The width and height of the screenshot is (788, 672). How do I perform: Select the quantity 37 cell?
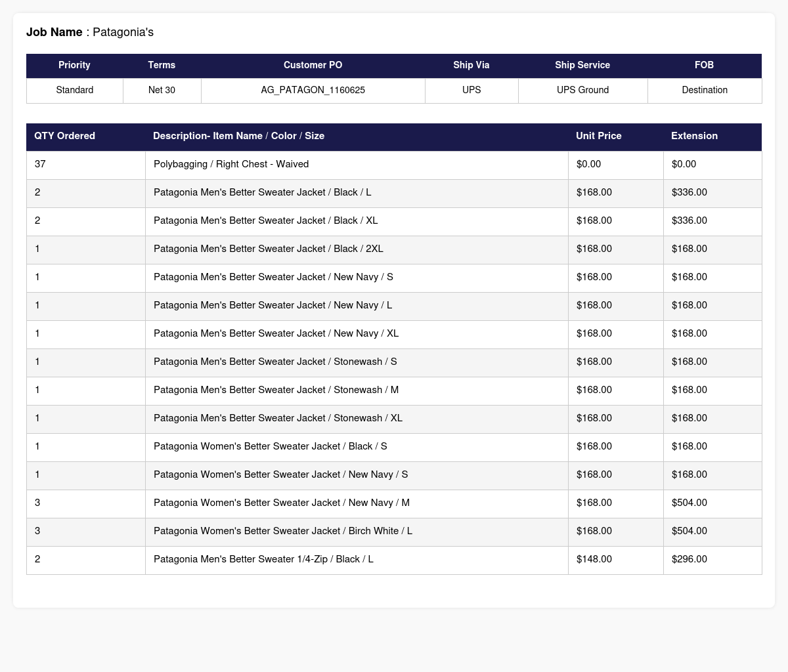coord(86,165)
